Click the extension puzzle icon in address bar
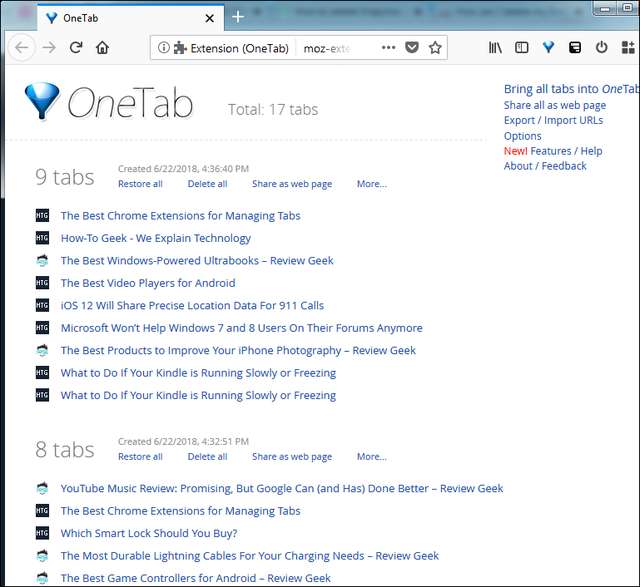The width and height of the screenshot is (640, 587). coord(180,48)
